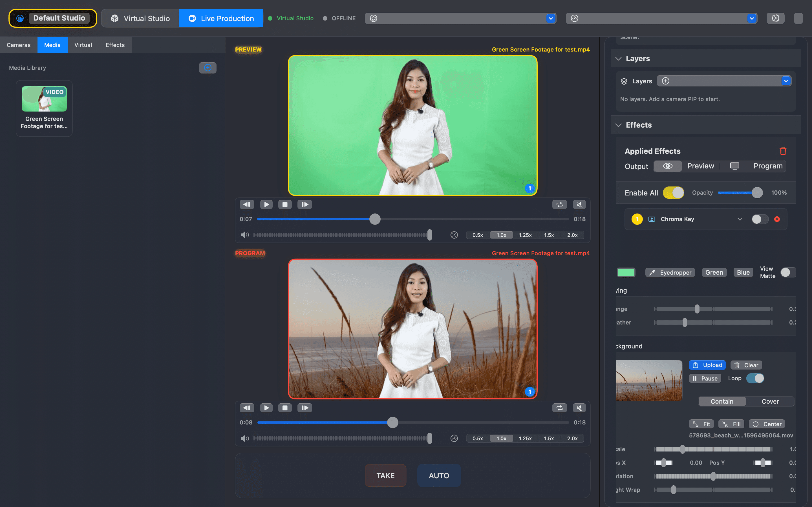Expand the Chroma Key effect settings
The image size is (812, 507).
pyautogui.click(x=740, y=219)
